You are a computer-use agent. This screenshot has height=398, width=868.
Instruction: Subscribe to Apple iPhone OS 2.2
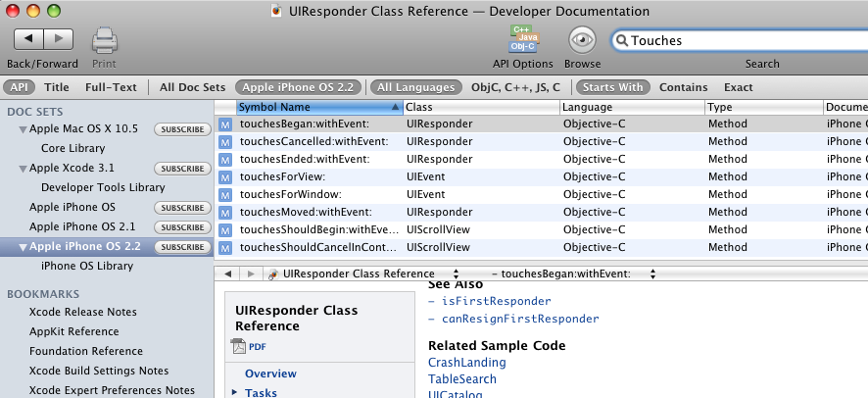click(x=182, y=247)
